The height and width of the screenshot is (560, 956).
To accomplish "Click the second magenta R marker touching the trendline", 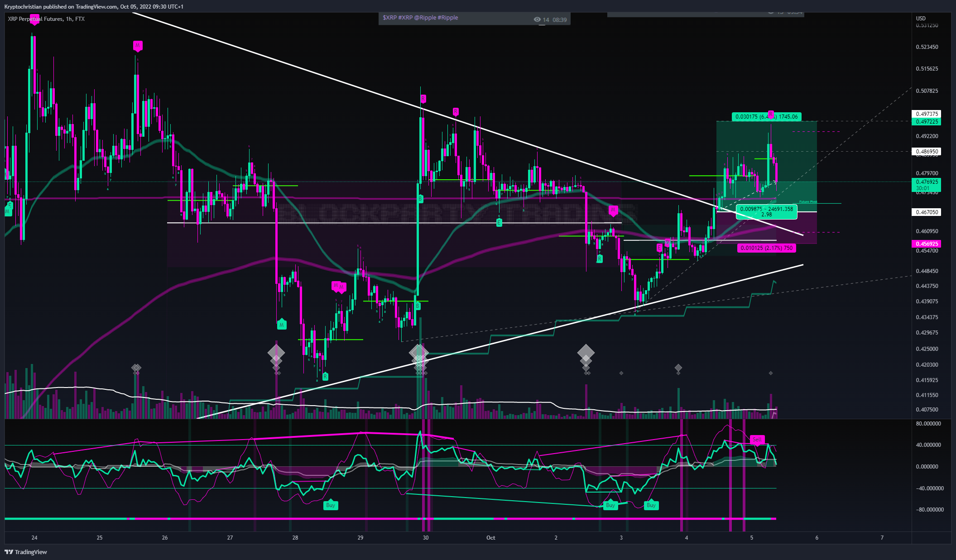I will coord(456,111).
